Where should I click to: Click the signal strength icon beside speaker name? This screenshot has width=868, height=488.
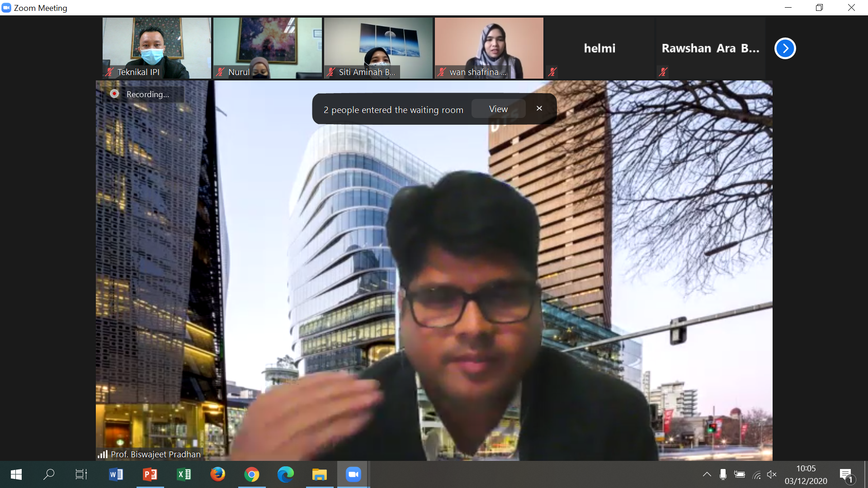tap(103, 454)
